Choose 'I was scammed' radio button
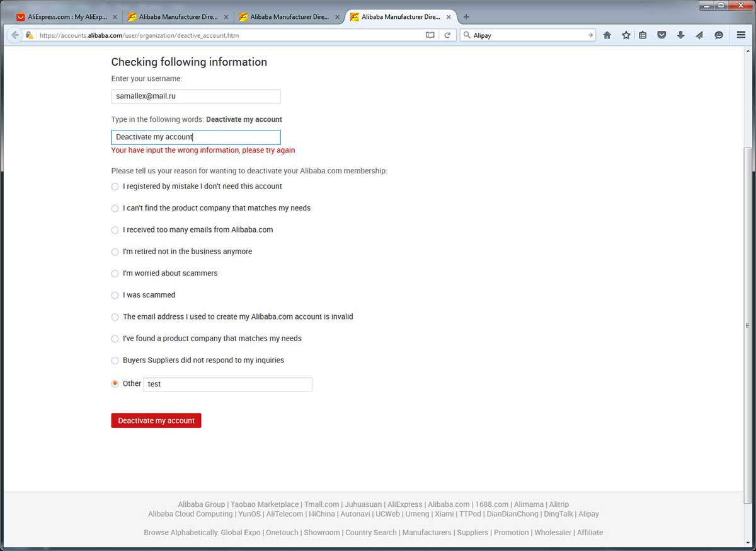 coord(115,295)
